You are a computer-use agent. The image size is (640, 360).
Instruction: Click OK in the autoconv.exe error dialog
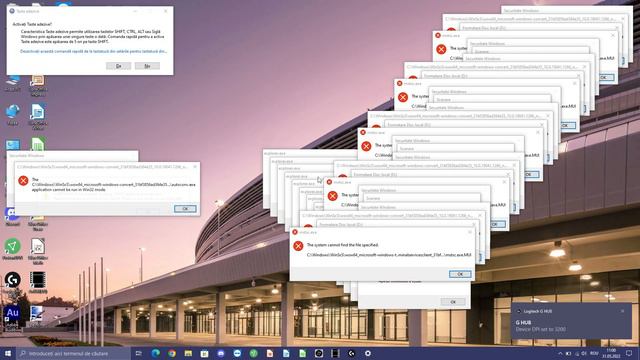185,209
